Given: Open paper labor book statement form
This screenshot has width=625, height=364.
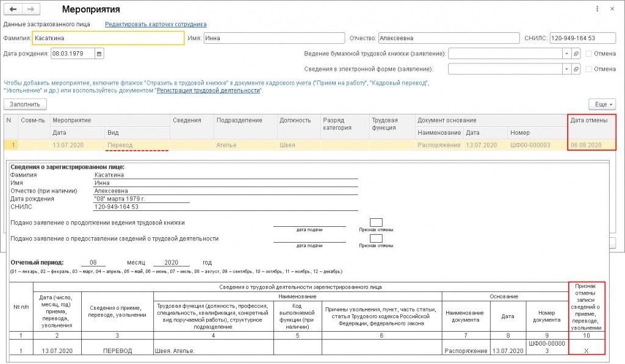Looking at the screenshot, I should (x=576, y=53).
